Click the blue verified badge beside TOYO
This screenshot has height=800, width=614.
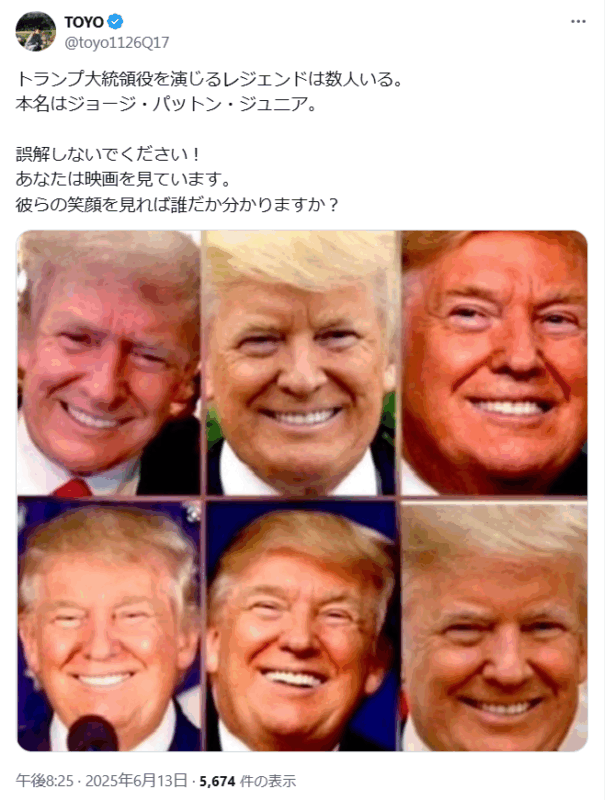pos(115,22)
